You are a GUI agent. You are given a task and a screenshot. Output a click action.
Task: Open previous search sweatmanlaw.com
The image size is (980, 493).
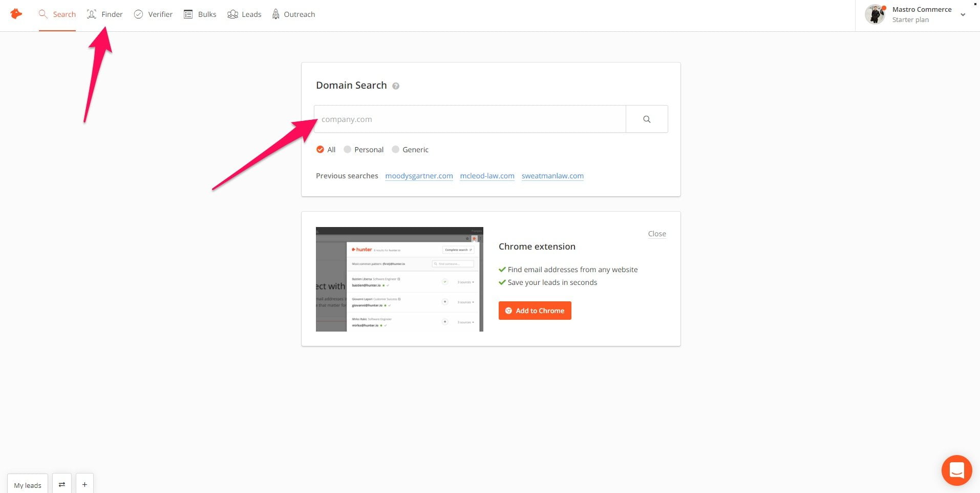(552, 176)
